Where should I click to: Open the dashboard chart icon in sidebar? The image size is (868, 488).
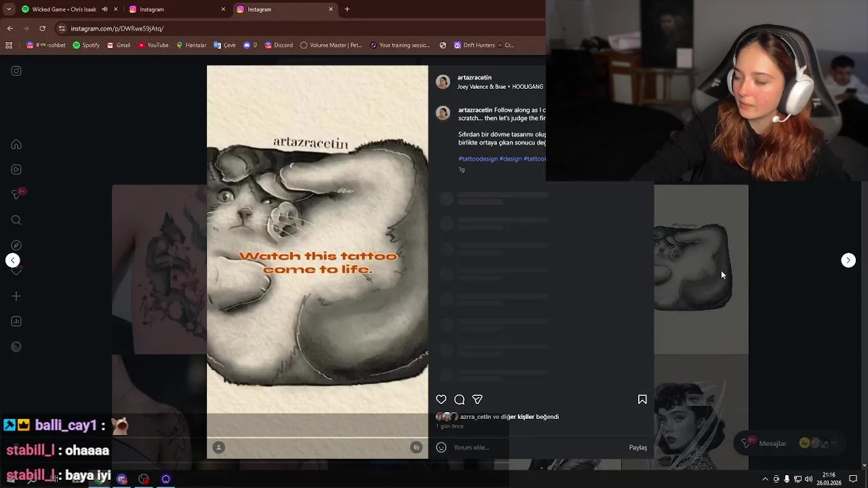click(16, 321)
